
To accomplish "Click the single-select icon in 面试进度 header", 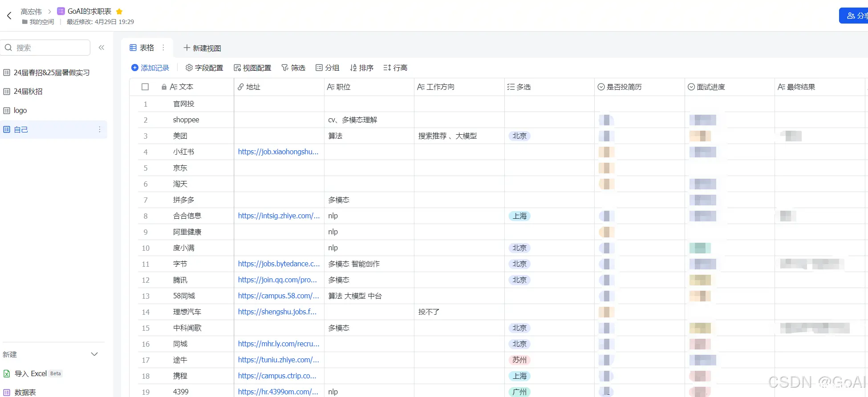I will [x=691, y=87].
